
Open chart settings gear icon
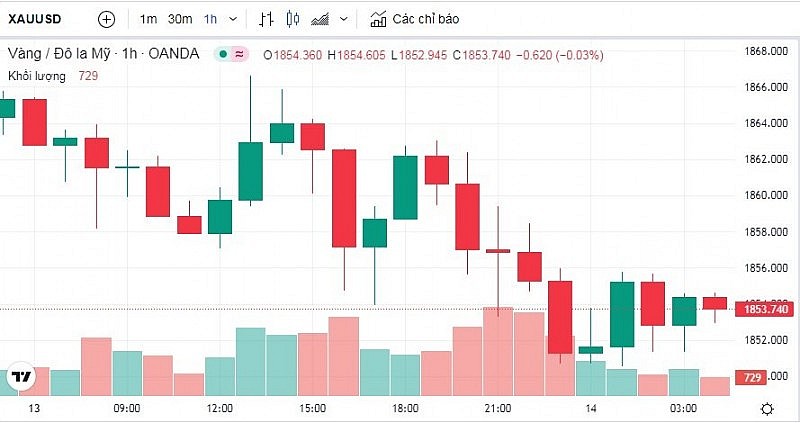coord(766,408)
